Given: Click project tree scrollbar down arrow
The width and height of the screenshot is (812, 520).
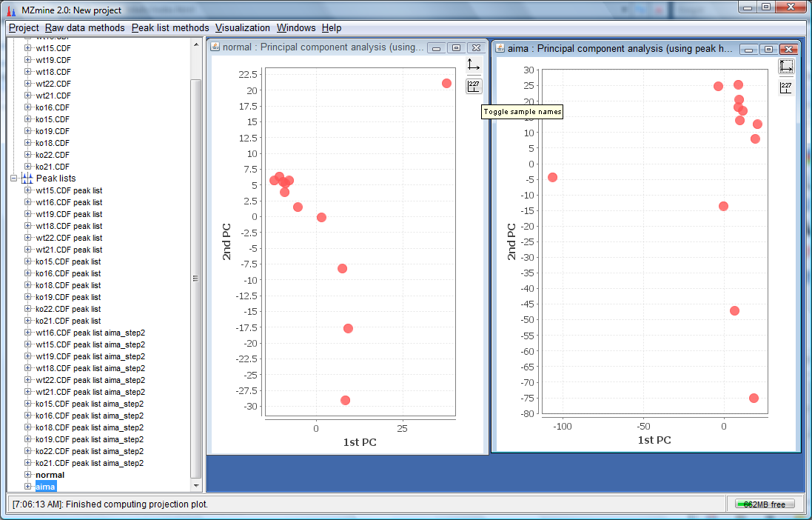Looking at the screenshot, I should [195, 486].
